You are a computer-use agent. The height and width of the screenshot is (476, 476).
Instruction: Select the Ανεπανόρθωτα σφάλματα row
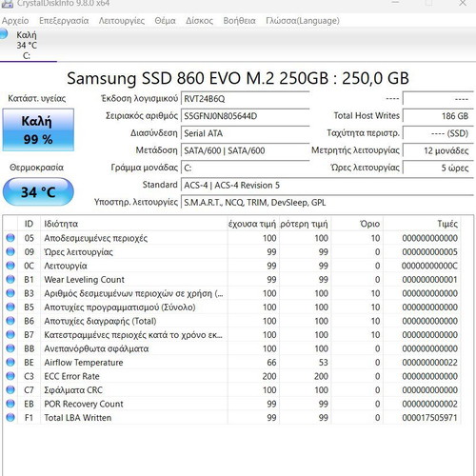(232, 348)
